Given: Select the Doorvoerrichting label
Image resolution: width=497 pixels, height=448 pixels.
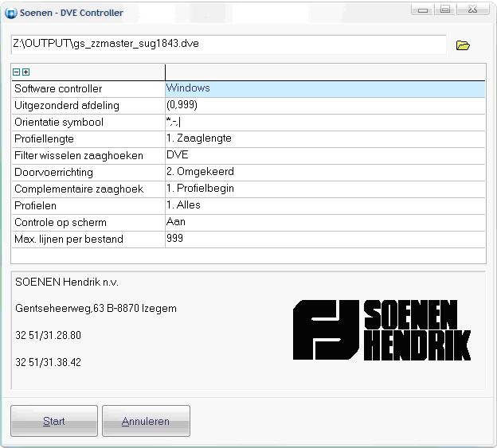Looking at the screenshot, I should click(53, 173).
